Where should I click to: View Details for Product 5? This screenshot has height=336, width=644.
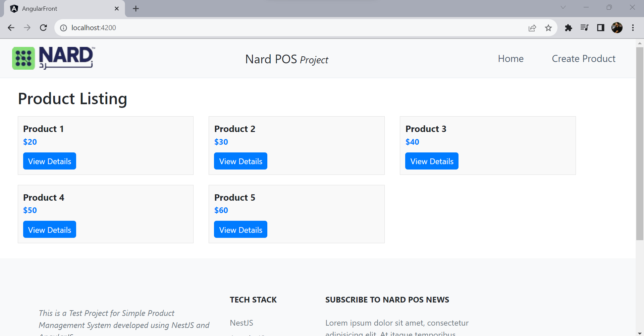240,229
